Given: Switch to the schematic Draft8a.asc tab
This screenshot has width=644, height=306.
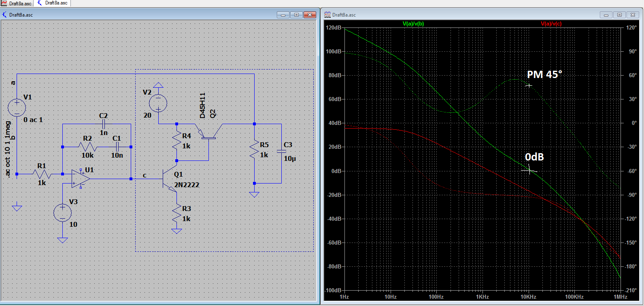Looking at the screenshot, I should (52, 3).
